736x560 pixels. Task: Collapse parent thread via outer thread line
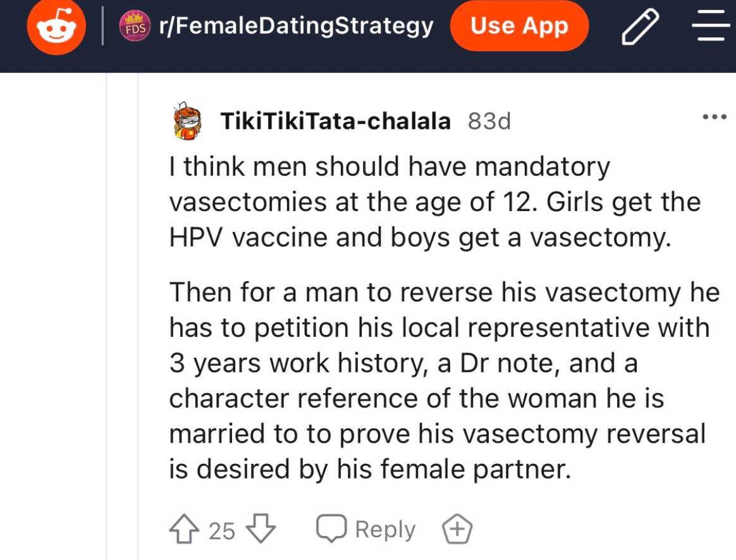coord(107,317)
